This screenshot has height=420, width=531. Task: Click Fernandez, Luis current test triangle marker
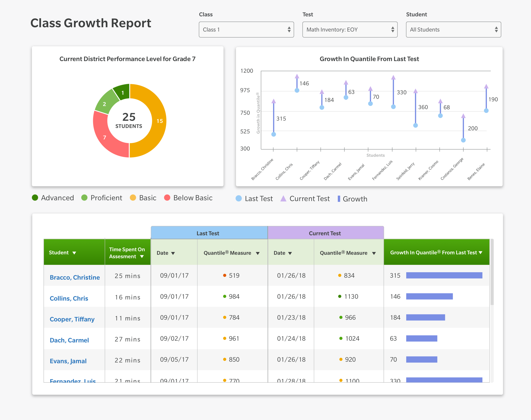tap(393, 78)
